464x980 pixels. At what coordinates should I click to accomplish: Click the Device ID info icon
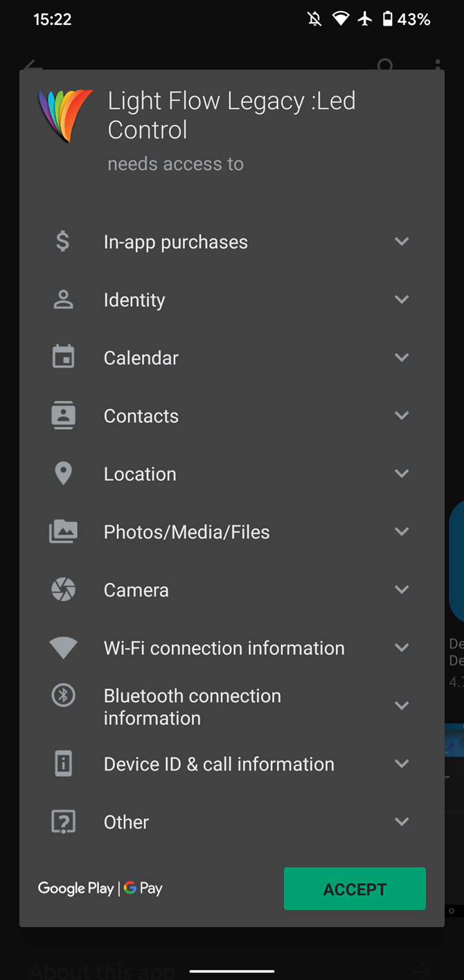(x=63, y=764)
